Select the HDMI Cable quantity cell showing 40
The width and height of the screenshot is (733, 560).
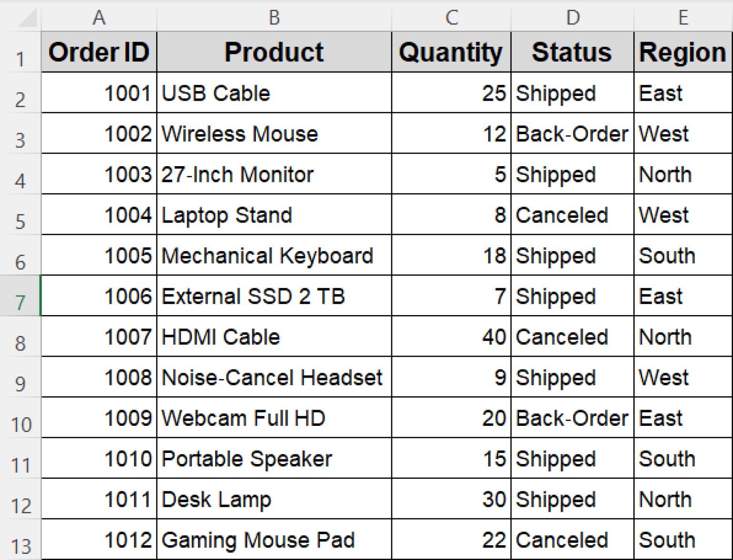tap(451, 337)
